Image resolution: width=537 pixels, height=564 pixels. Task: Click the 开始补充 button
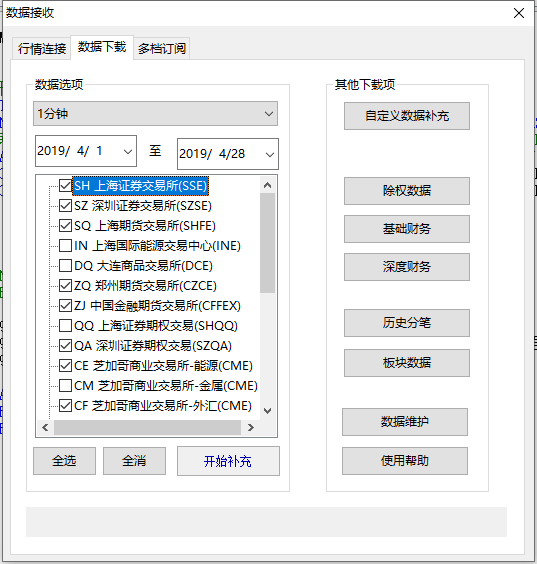(228, 461)
